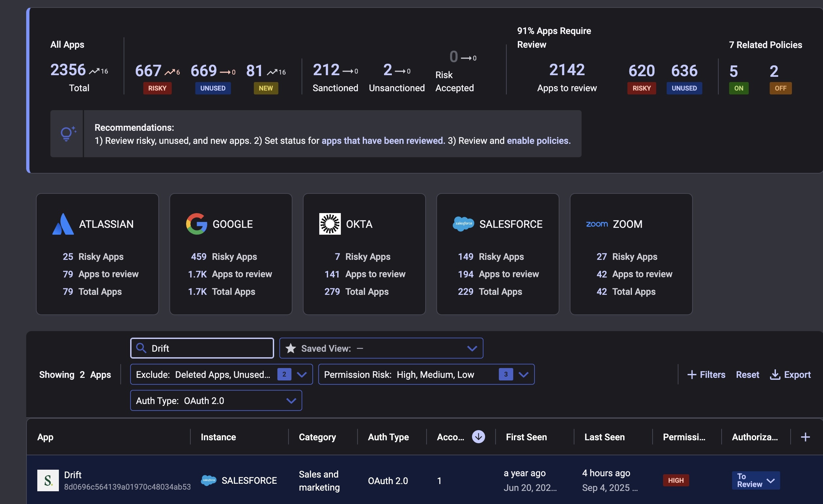Click the ON policies badge
The width and height of the screenshot is (823, 504).
[x=739, y=88]
